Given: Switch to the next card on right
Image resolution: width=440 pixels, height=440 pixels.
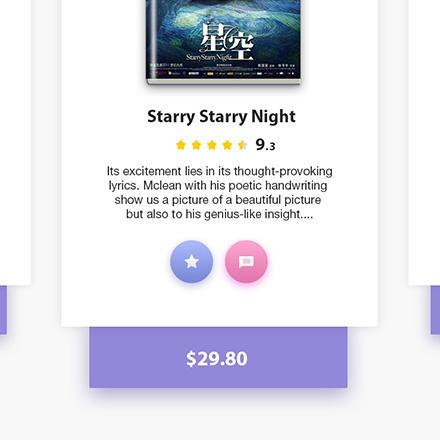Looking at the screenshot, I should [x=424, y=142].
